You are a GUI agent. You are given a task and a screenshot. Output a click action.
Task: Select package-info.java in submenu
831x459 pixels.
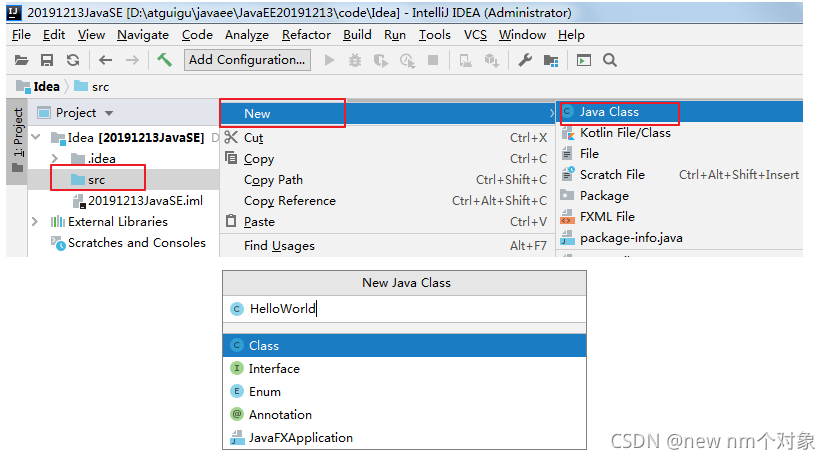click(680, 238)
